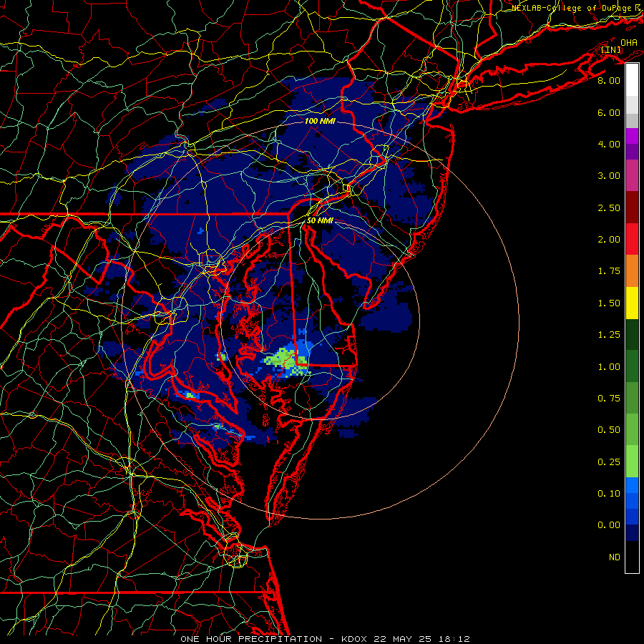Click the 2.00 legend value
644x644 pixels.
click(x=609, y=240)
